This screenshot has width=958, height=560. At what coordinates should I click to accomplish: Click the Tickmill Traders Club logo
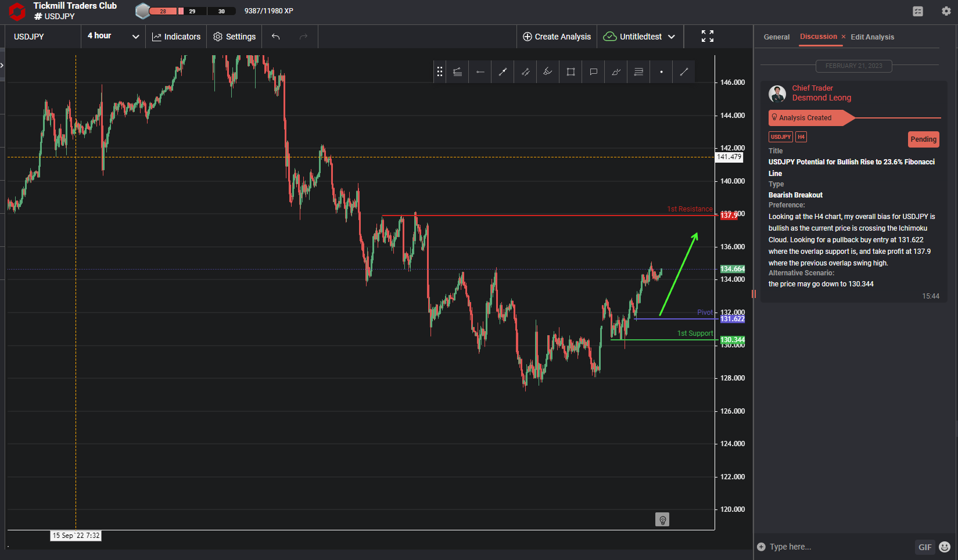[17, 12]
